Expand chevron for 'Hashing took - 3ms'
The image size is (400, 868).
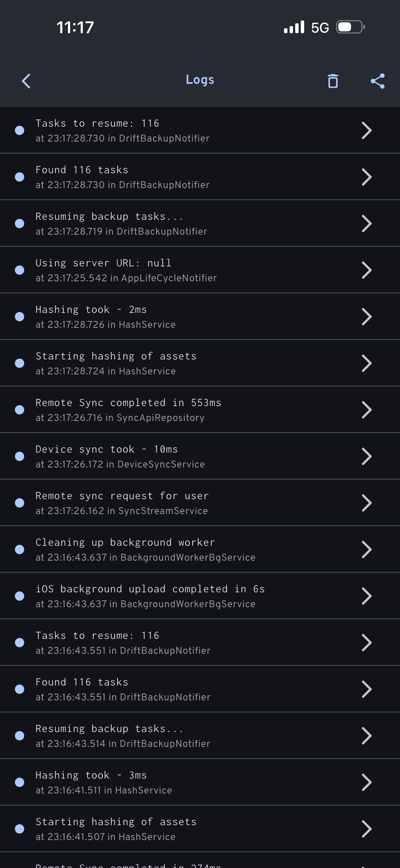[366, 782]
